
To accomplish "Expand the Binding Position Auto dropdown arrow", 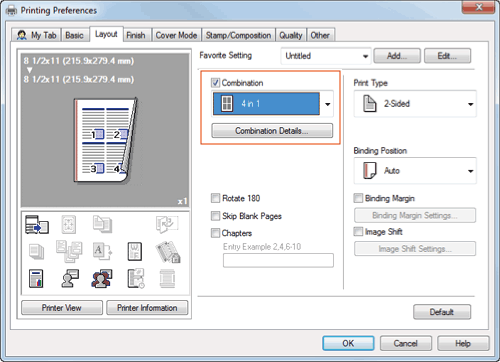I will 470,171.
